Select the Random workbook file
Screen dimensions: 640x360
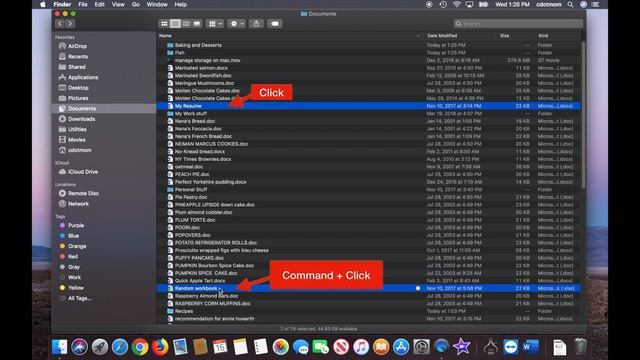click(x=368, y=288)
